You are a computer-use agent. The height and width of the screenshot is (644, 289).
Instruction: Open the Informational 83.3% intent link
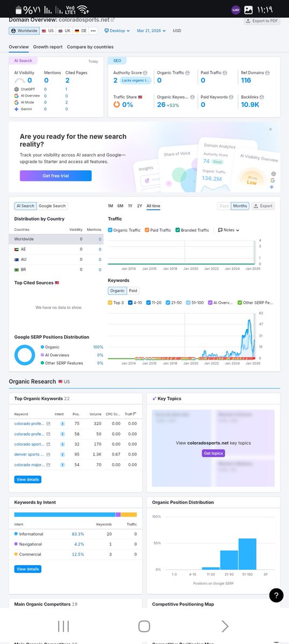coord(78,534)
